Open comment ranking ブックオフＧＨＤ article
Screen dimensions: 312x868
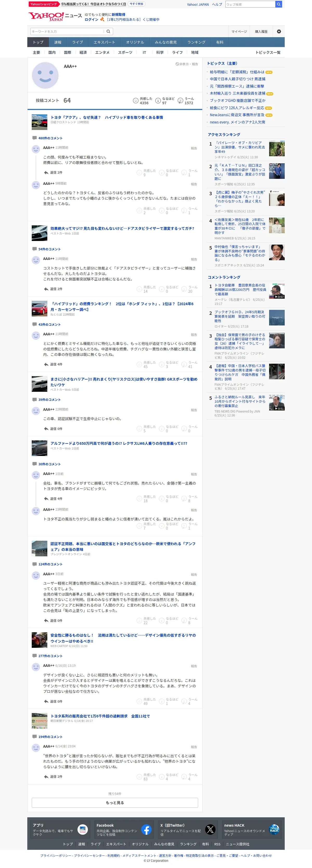239,316
